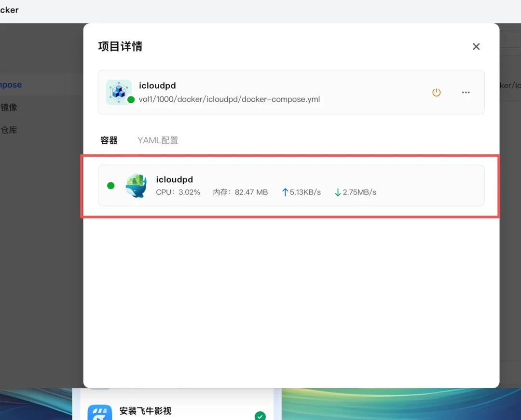
Task: Click the green running status dot of the icloudpd container
Action: click(111, 186)
